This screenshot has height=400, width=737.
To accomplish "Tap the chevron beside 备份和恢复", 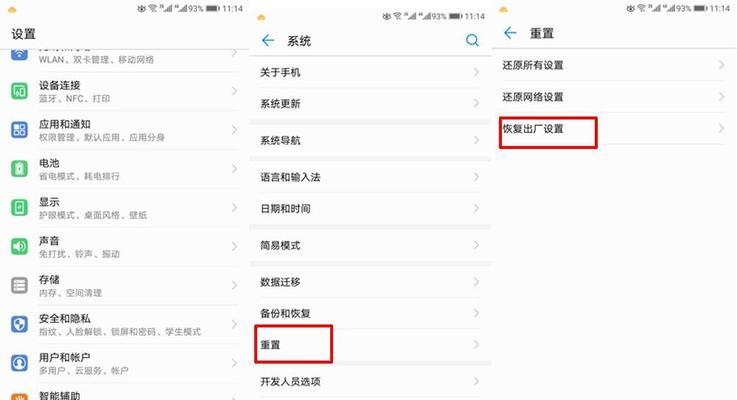I will 476,313.
